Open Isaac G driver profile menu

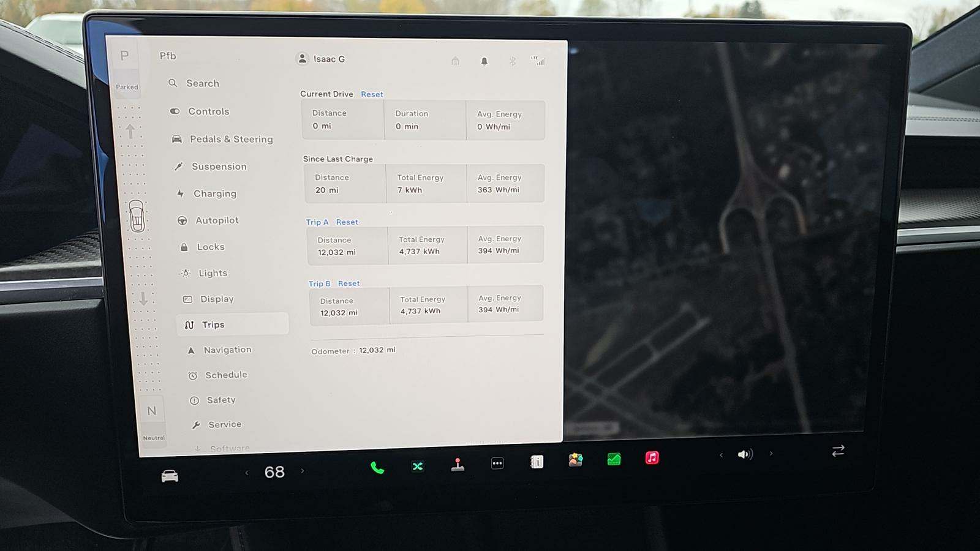coord(322,59)
